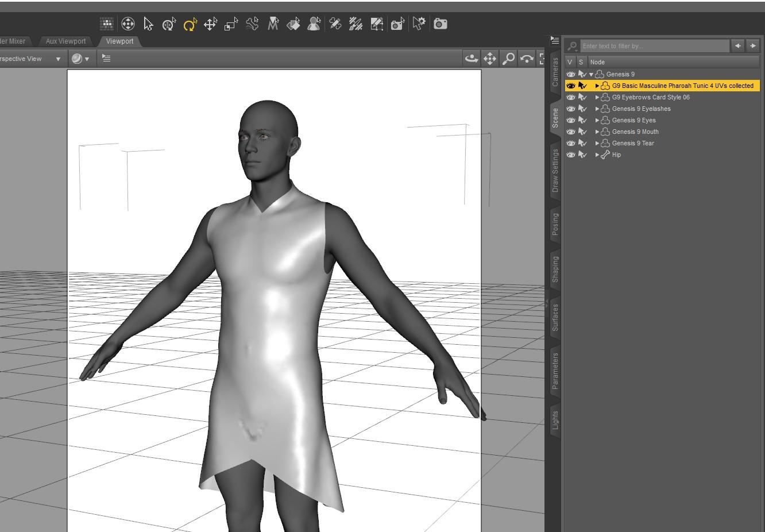
Task: Choose the Scale tool in the toolbar
Action: click(x=231, y=24)
